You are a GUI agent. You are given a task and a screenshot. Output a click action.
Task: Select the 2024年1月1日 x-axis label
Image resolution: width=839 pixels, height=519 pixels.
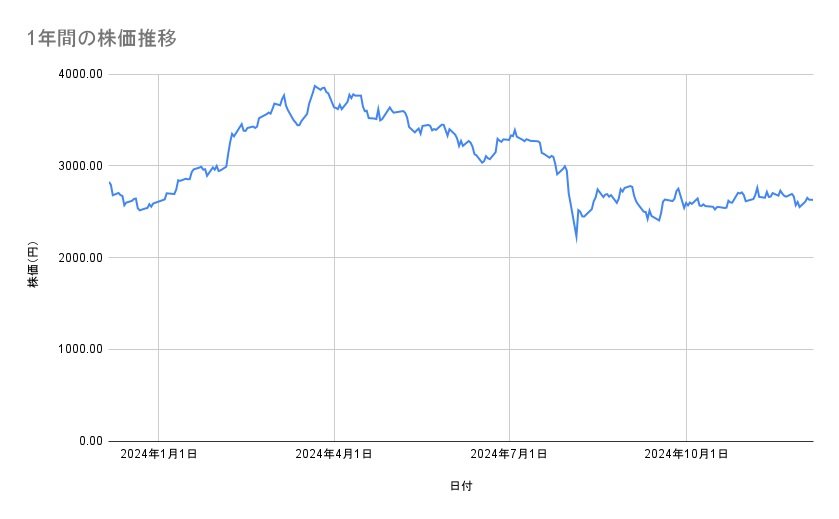click(x=158, y=454)
